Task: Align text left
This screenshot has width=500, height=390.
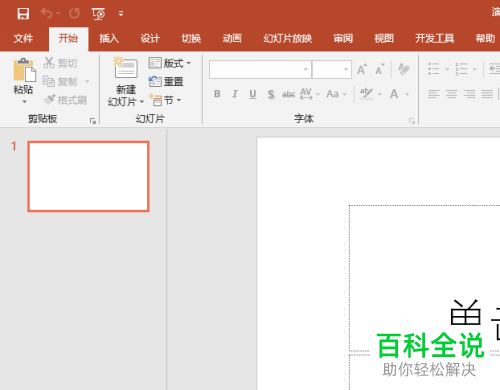Action: [434, 94]
